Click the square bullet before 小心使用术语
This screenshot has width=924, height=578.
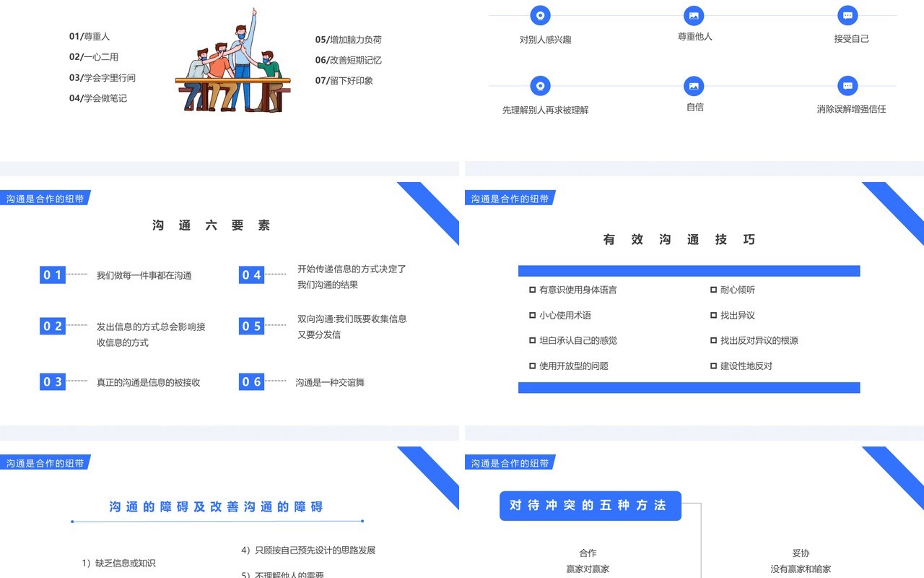[x=532, y=315]
